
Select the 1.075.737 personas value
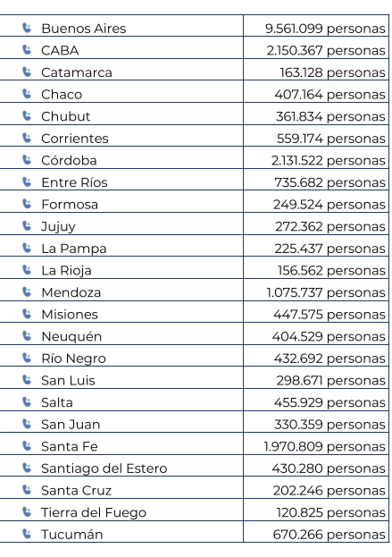point(326,292)
